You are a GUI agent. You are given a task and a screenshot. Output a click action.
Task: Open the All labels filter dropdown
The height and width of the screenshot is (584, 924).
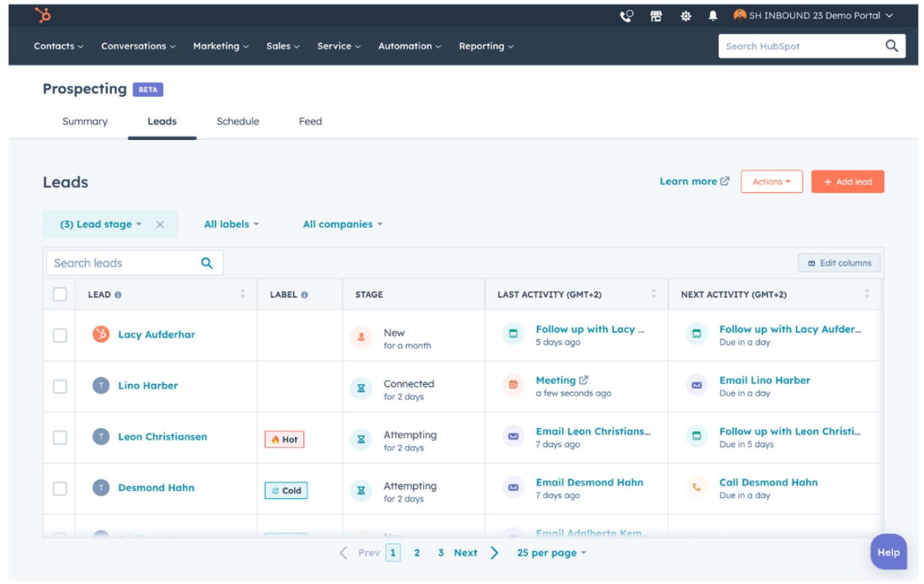click(x=231, y=225)
